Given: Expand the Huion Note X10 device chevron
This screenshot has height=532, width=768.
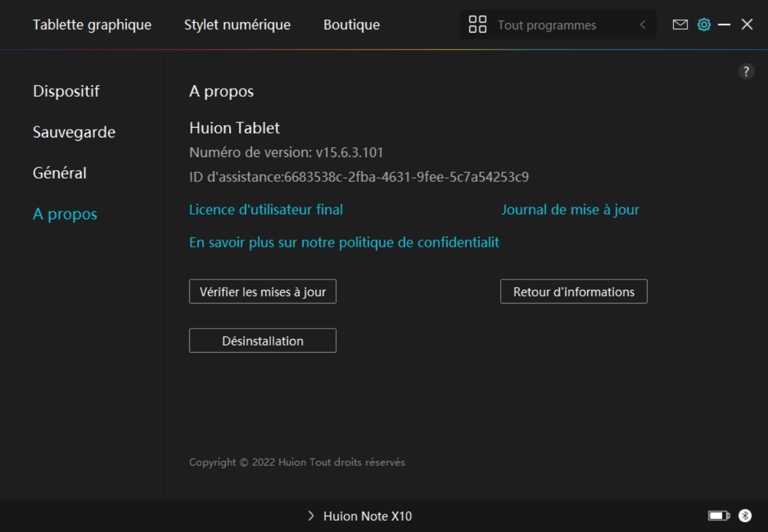Looking at the screenshot, I should click(x=311, y=516).
